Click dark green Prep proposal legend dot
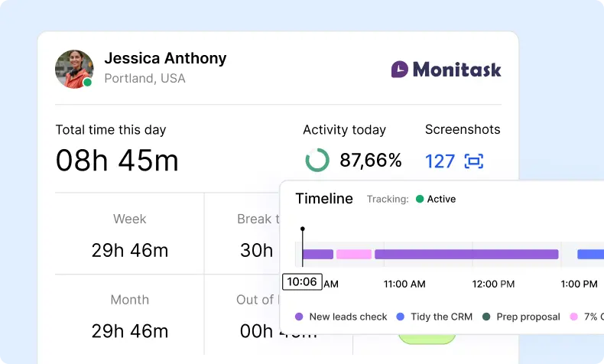 486,317
